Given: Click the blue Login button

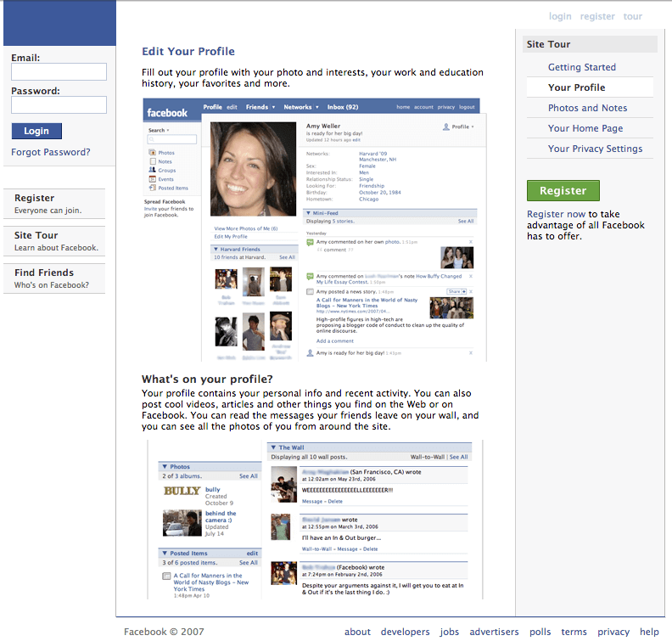Looking at the screenshot, I should pos(36,131).
